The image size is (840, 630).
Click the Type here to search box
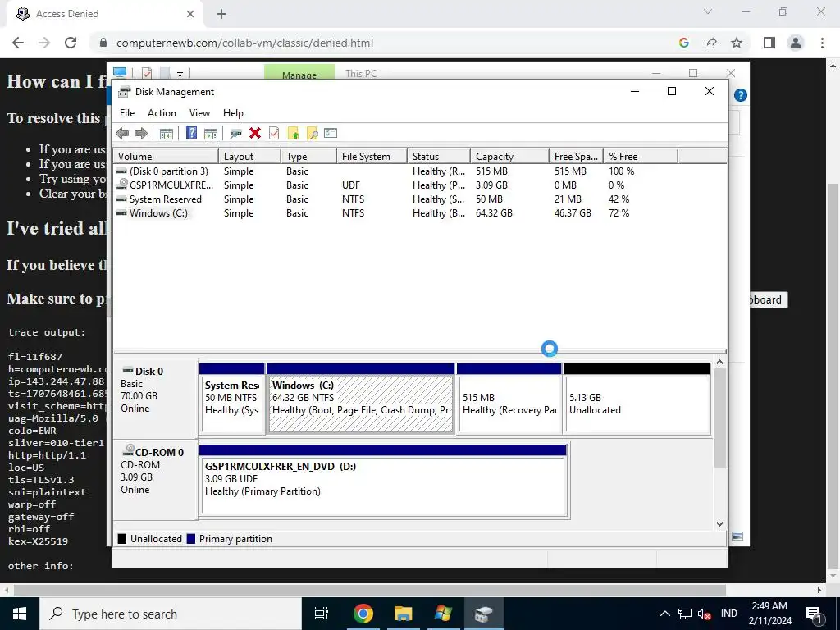tap(171, 614)
